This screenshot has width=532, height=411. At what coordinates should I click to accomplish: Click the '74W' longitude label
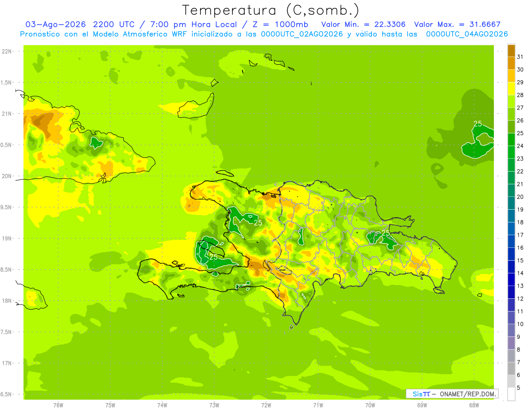pyautogui.click(x=162, y=405)
